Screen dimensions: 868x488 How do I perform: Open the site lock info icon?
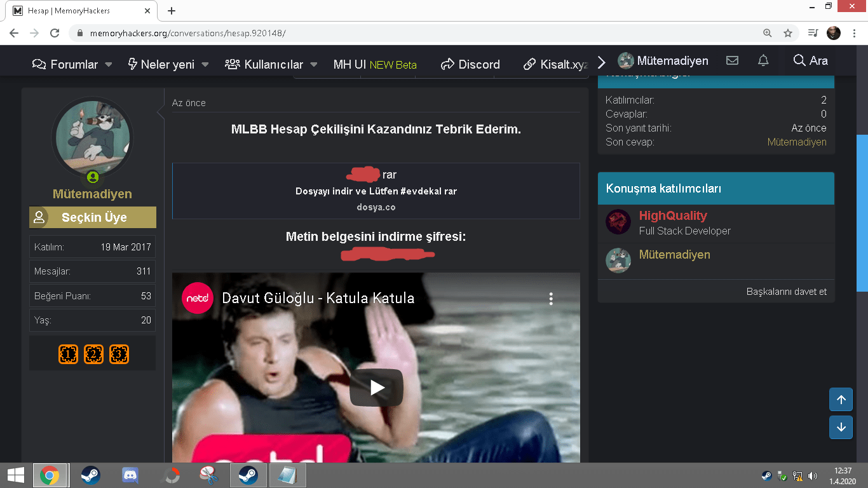pyautogui.click(x=80, y=33)
